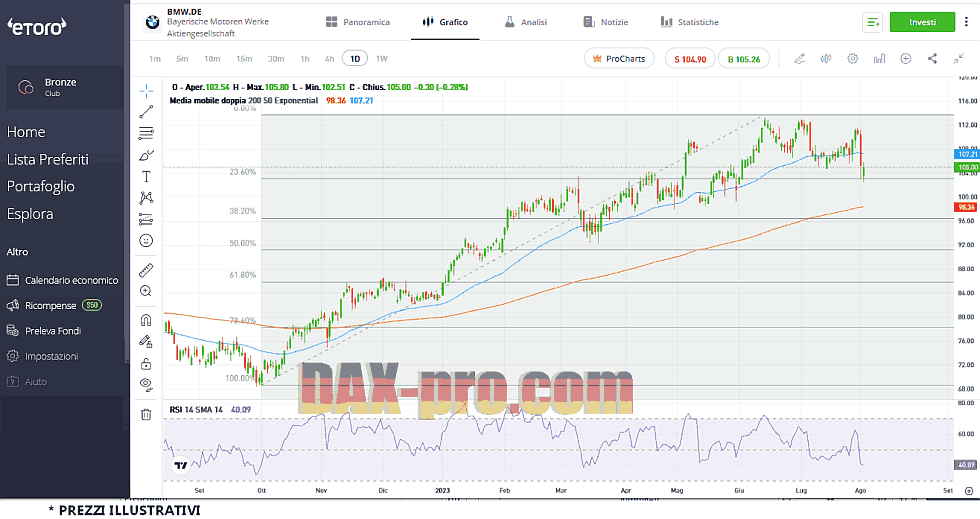Open Portafoglio
This screenshot has width=980, height=519.
tap(41, 186)
